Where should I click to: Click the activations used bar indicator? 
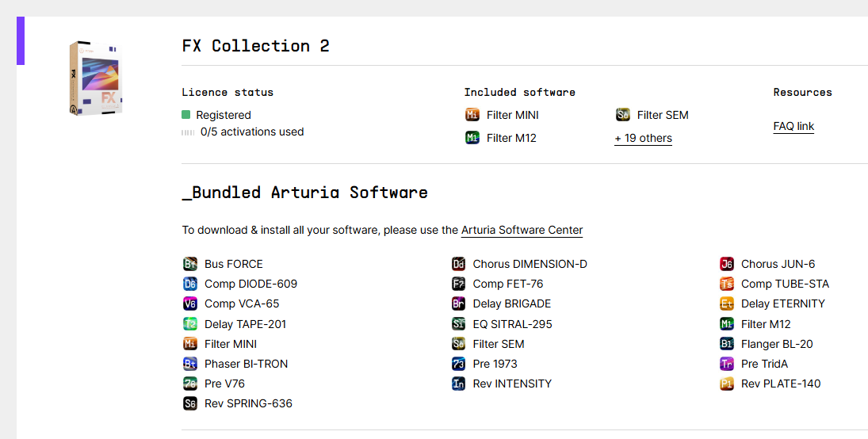coord(188,132)
